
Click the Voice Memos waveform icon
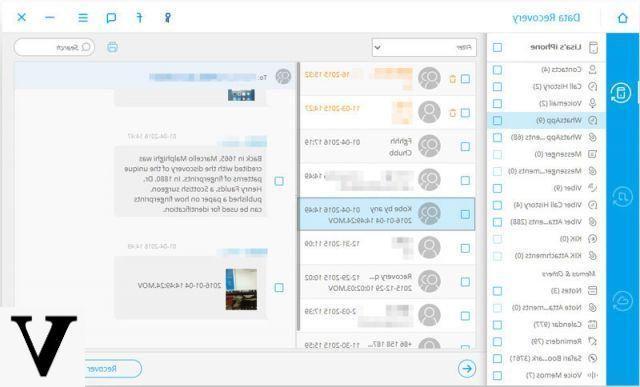[592, 375]
